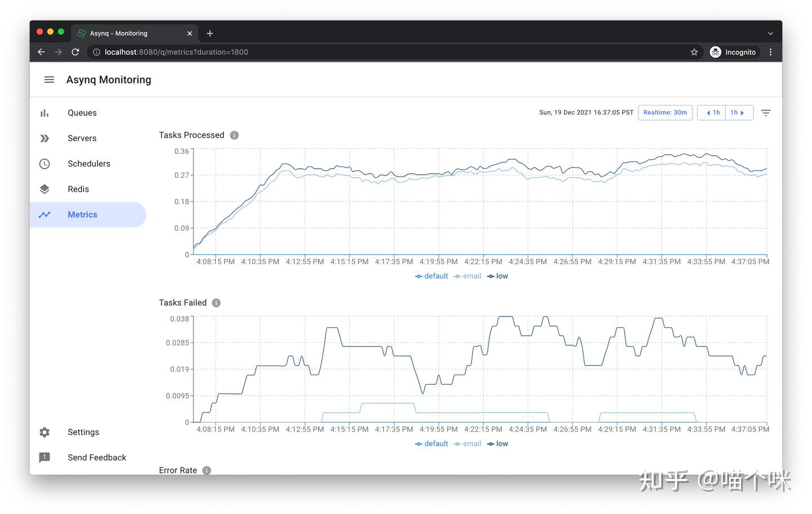The height and width of the screenshot is (514, 812).
Task: Click the Send Feedback speech-bubble icon
Action: coord(45,458)
